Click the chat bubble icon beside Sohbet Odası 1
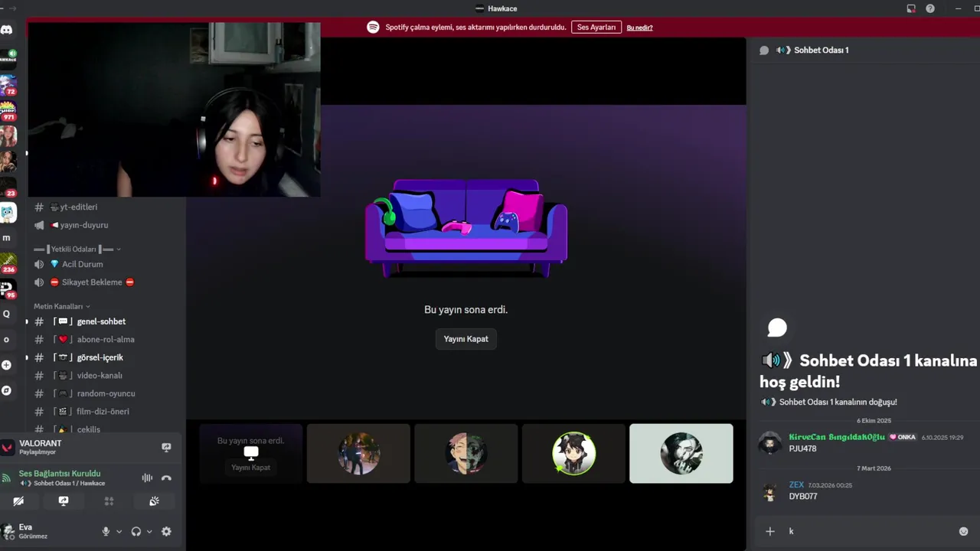The width and height of the screenshot is (980, 551). pos(763,51)
